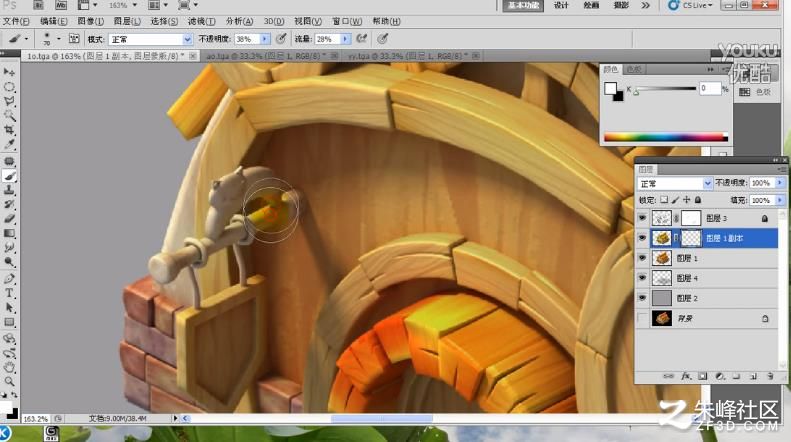Viewport: 791px width, 442px height.
Task: Select the Elliptical Marquee tool
Action: (9, 87)
